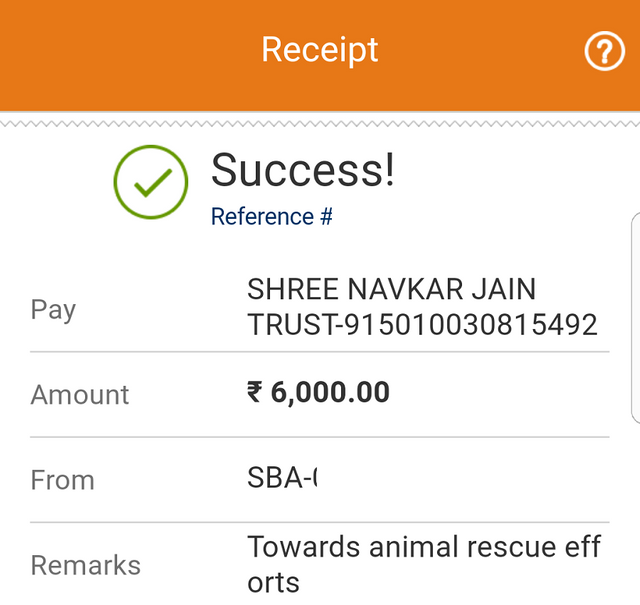The width and height of the screenshot is (640, 605).
Task: Click the green success checkmark icon
Action: [151, 182]
